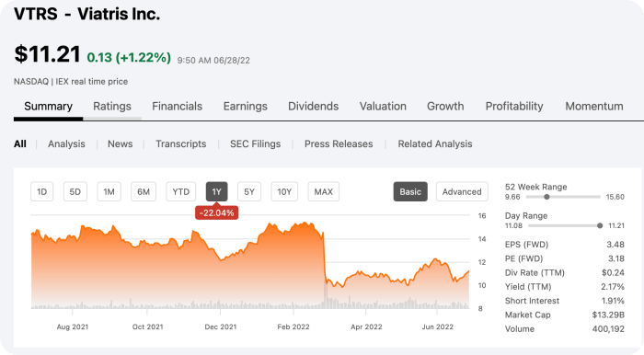The height and width of the screenshot is (355, 644).
Task: Click the Div Rate (TTM) label
Action: tap(535, 272)
